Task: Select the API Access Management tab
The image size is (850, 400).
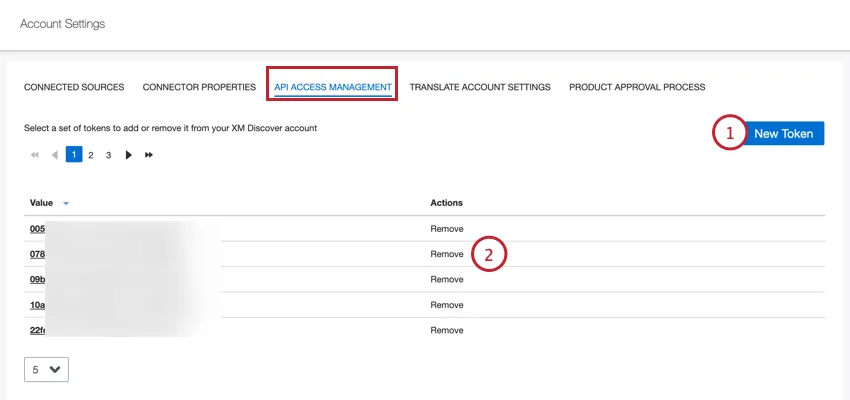Action: pyautogui.click(x=332, y=87)
